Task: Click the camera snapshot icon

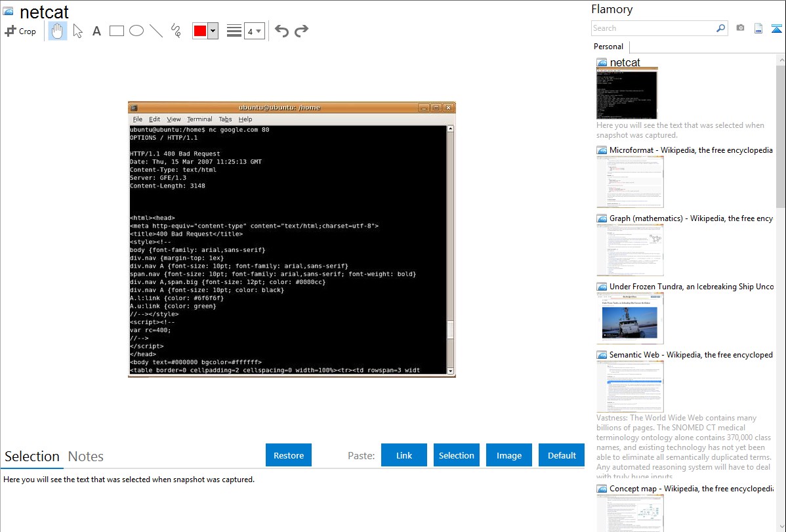Action: pyautogui.click(x=740, y=28)
